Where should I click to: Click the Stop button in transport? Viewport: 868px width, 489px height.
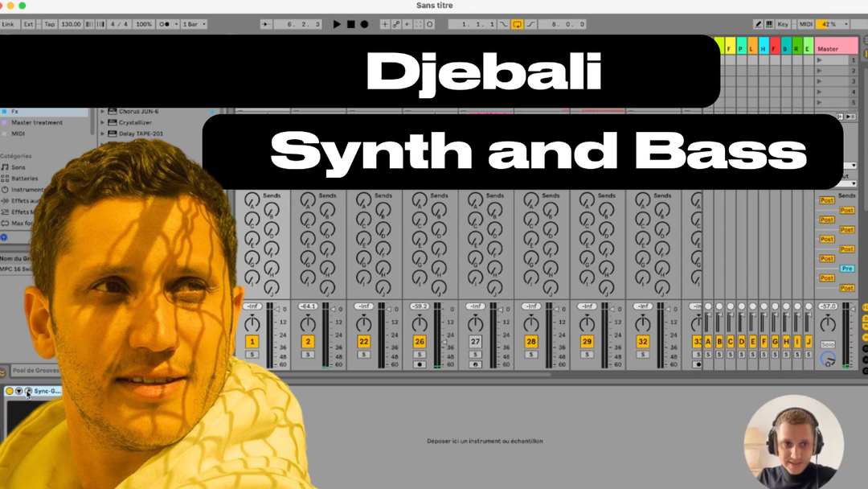pyautogui.click(x=350, y=24)
